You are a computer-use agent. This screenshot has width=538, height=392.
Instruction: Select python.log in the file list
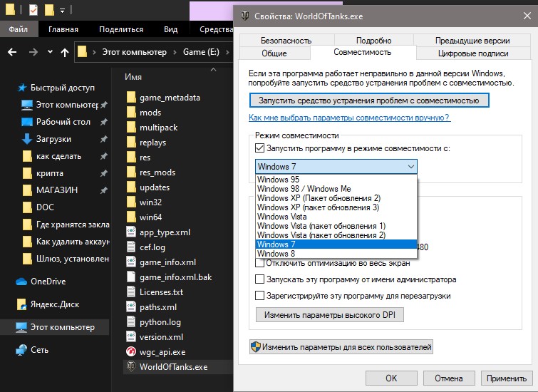click(160, 322)
